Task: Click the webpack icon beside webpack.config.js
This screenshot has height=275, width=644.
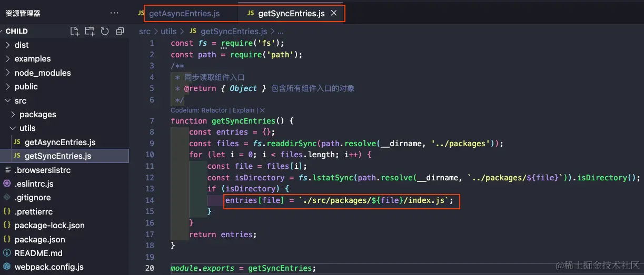Action: pos(7,267)
